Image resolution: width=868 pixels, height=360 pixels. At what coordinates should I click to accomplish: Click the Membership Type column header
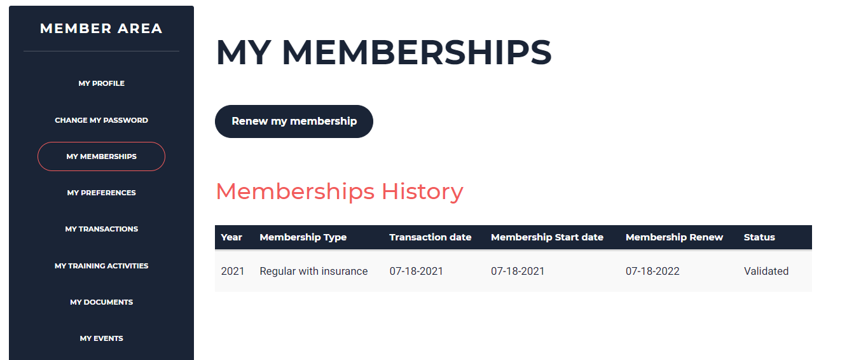303,237
